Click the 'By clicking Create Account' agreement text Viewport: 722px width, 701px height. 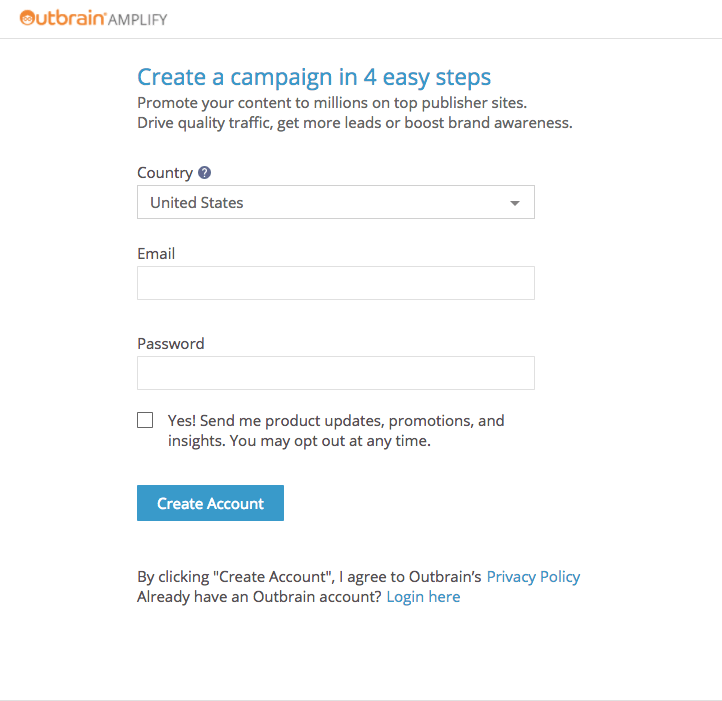click(309, 577)
